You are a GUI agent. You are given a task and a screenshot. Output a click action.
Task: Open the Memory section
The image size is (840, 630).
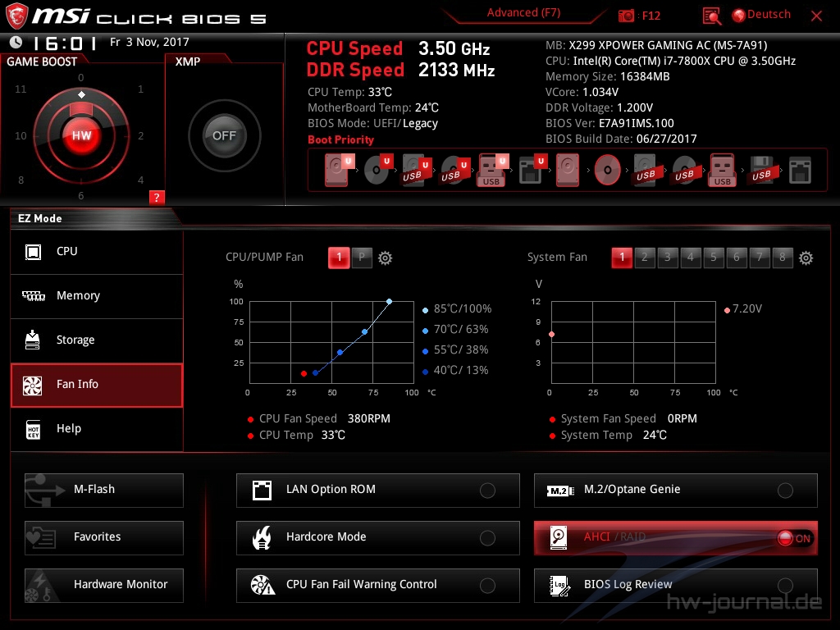point(97,296)
